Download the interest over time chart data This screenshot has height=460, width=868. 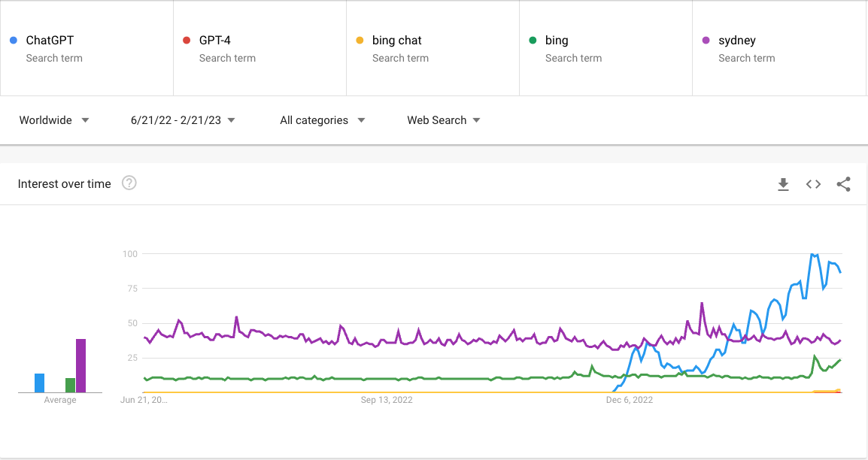783,184
